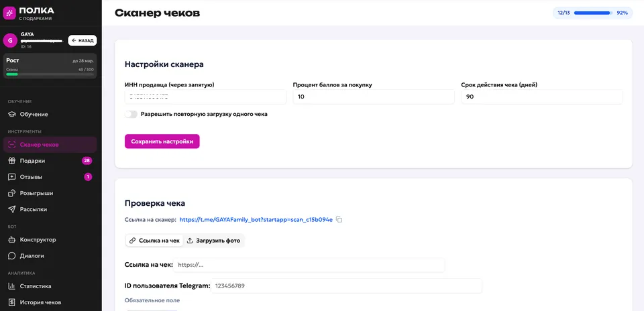Image resolution: width=644 pixels, height=311 pixels.
Task: Click the Срок действия чека field
Action: coord(541,97)
